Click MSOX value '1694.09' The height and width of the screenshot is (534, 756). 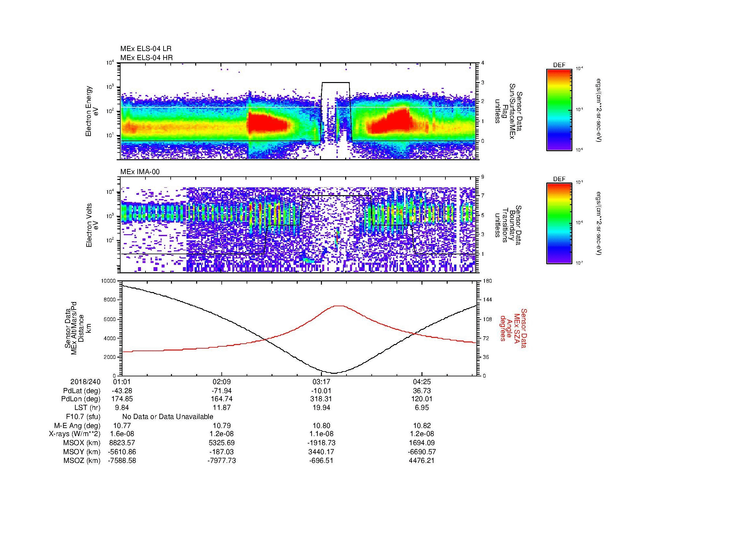[x=422, y=443]
